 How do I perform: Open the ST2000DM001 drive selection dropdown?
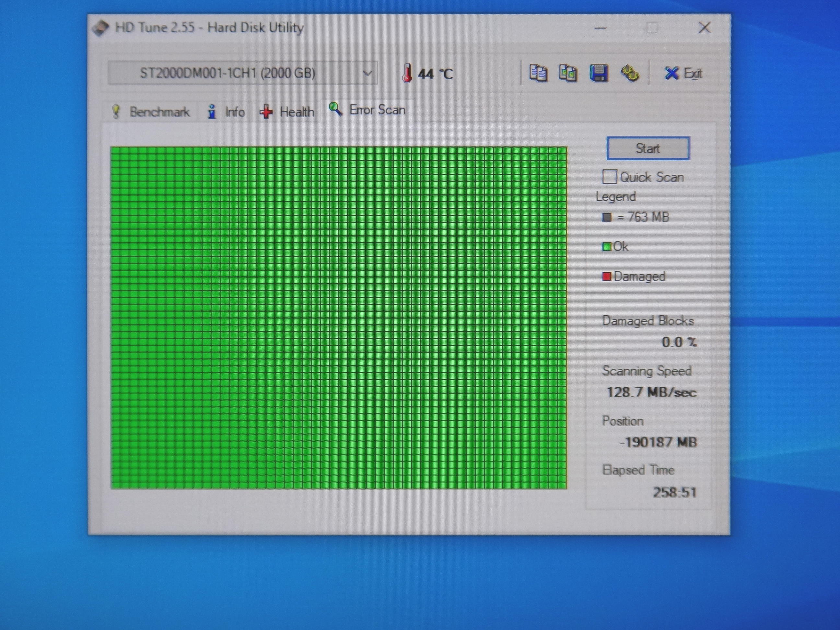pos(243,73)
